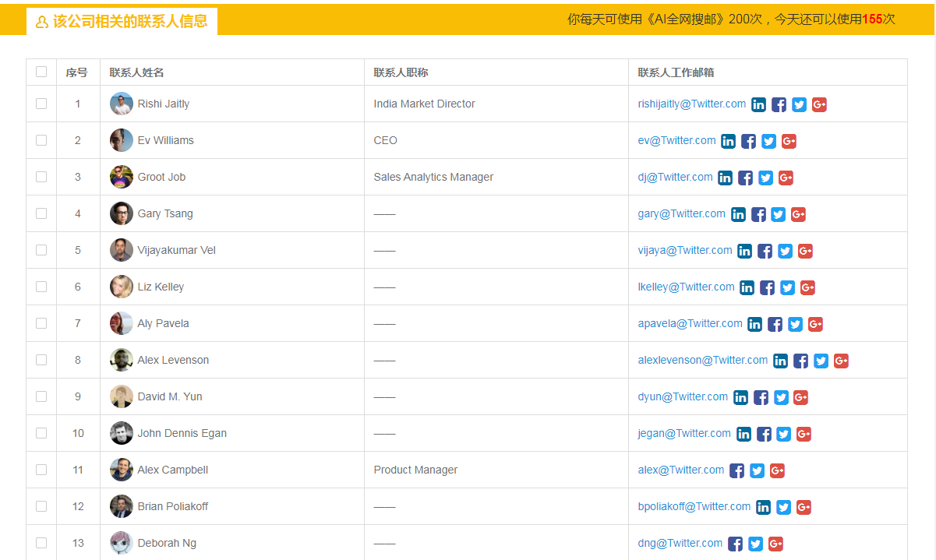The height and width of the screenshot is (560, 936).
Task: Open John Dennis Egan's LinkedIn icon
Action: [744, 435]
